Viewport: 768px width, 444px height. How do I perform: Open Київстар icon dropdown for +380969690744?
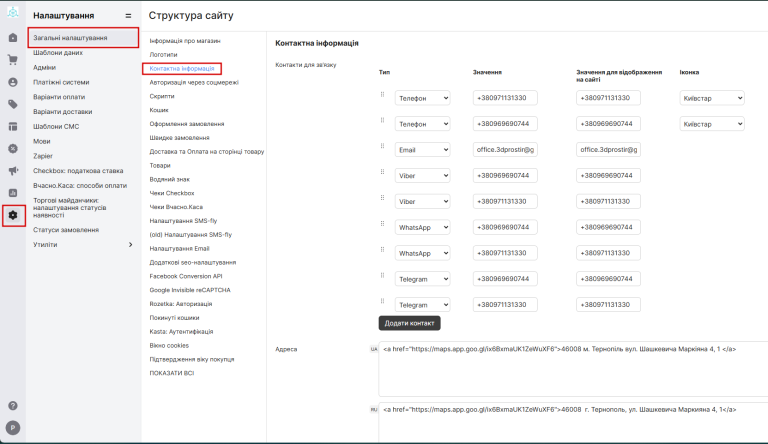[712, 124]
